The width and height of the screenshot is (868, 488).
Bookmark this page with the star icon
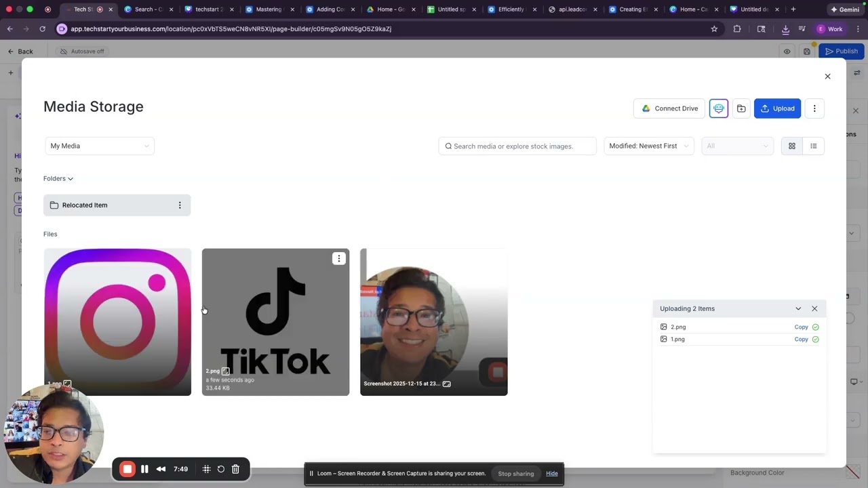click(714, 29)
